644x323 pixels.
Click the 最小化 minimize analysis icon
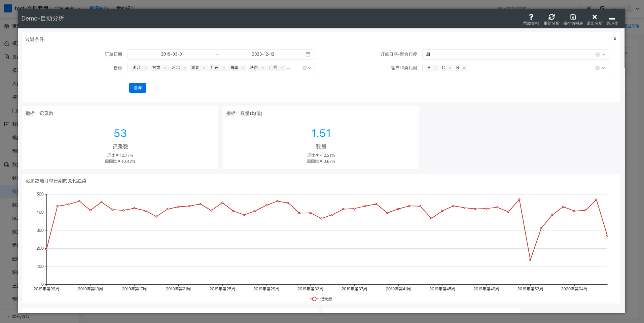[x=612, y=19]
